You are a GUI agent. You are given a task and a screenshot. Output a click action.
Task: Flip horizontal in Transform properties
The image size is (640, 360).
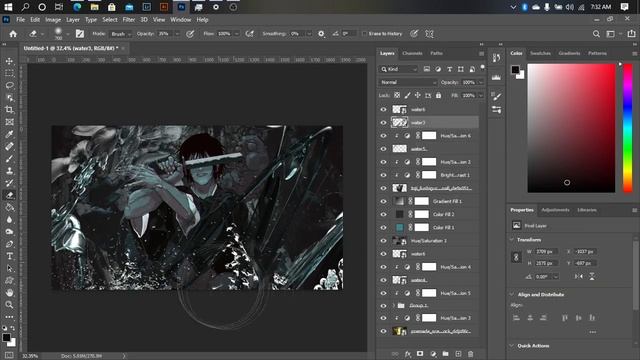(579, 276)
